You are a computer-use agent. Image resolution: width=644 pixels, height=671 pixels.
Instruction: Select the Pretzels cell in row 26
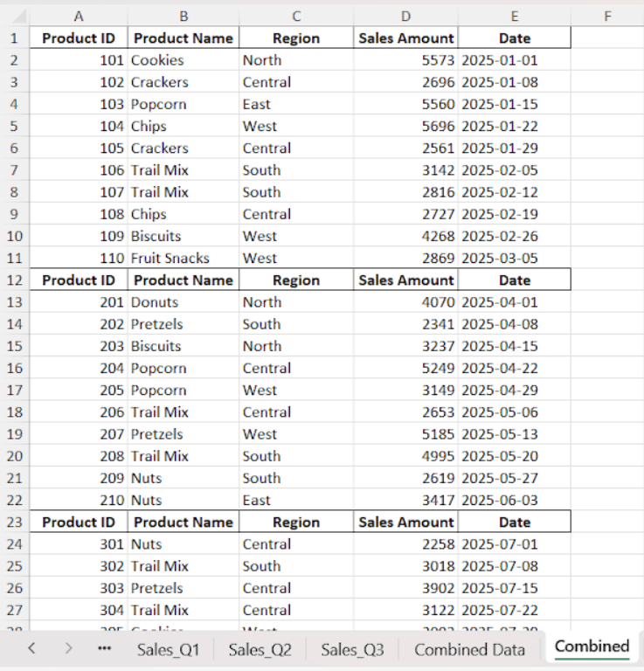point(184,588)
